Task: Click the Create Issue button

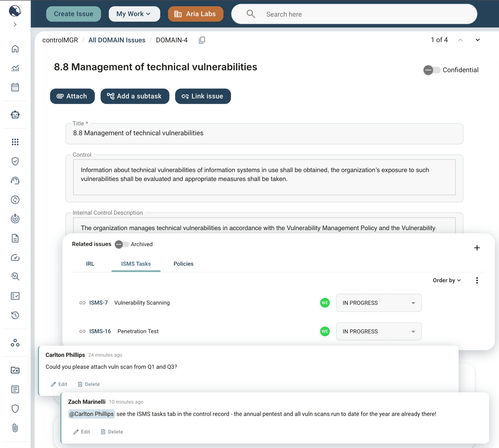Action: pos(73,14)
